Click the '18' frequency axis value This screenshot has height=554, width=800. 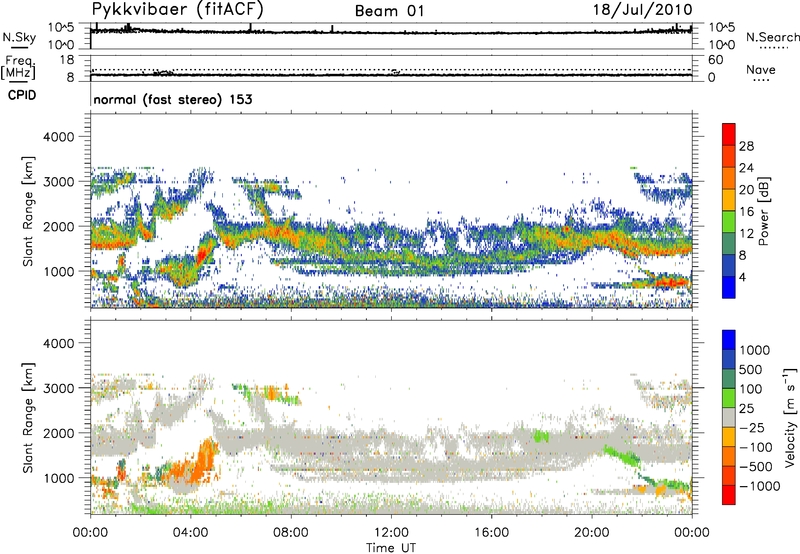tap(67, 60)
